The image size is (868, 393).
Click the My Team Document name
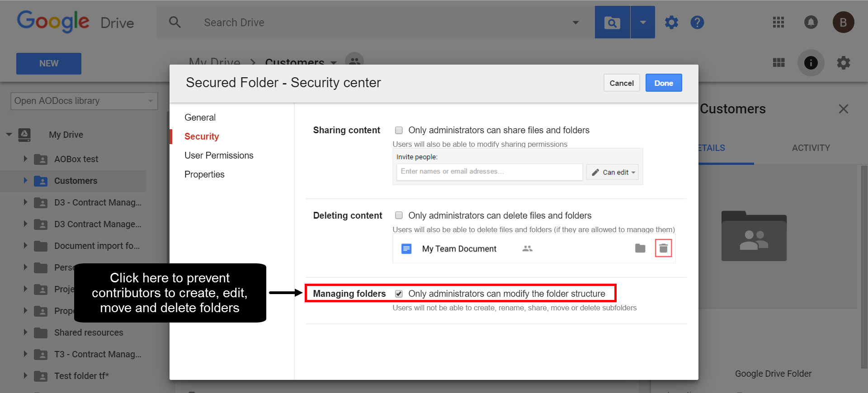pos(459,249)
